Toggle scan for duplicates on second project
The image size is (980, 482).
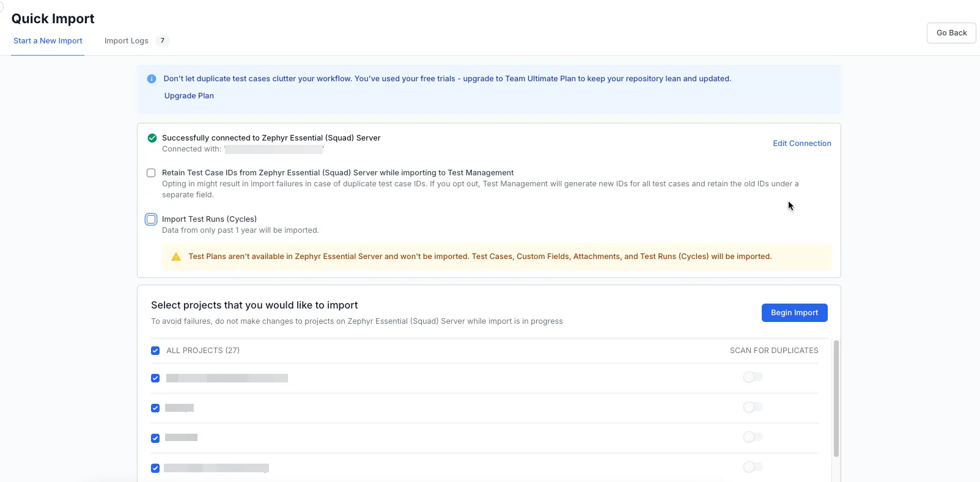[x=753, y=407]
